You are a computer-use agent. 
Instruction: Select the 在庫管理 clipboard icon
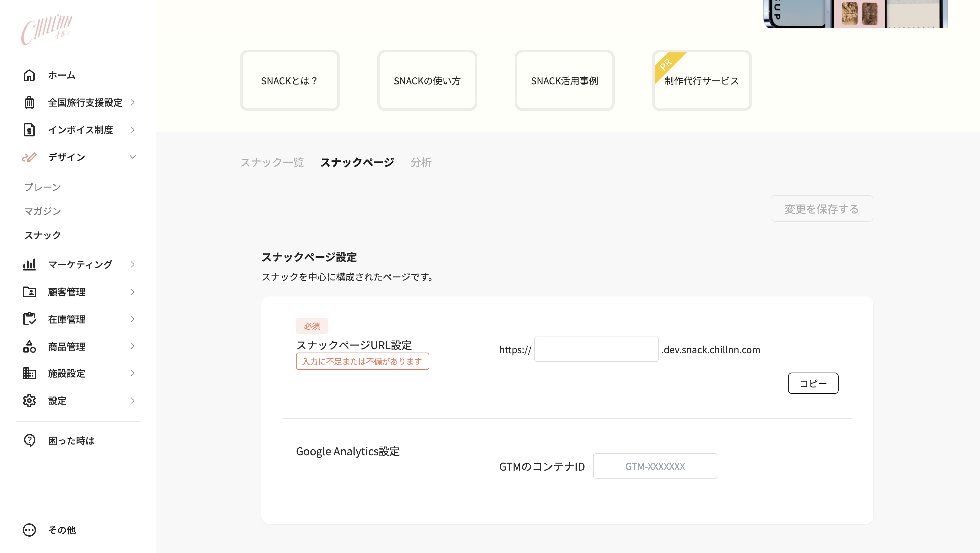[30, 319]
